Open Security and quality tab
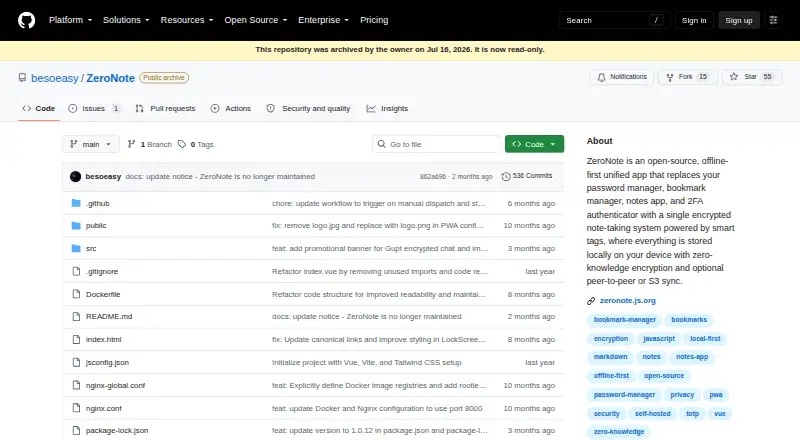 tap(309, 108)
